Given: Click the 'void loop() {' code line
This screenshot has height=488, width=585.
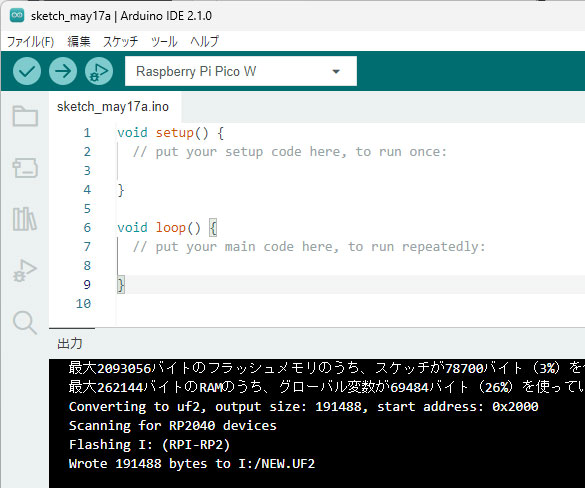Looking at the screenshot, I should (167, 228).
